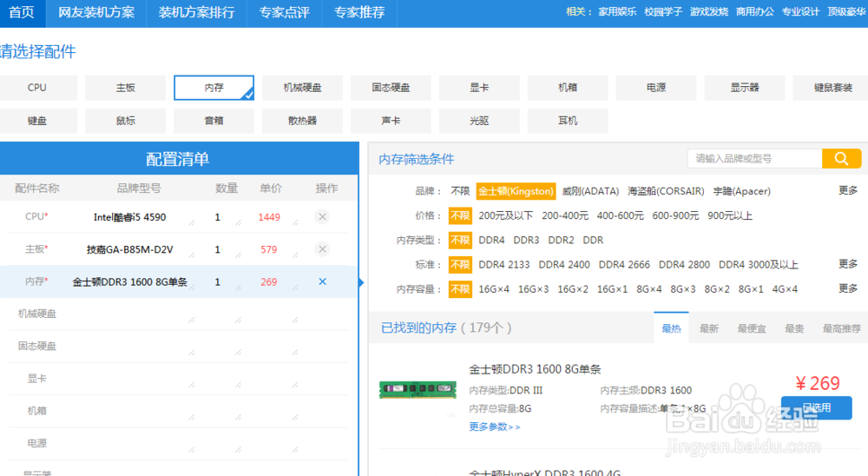The width and height of the screenshot is (868, 476).
Task: Follow the 校园学子 related link
Action: pyautogui.click(x=663, y=11)
